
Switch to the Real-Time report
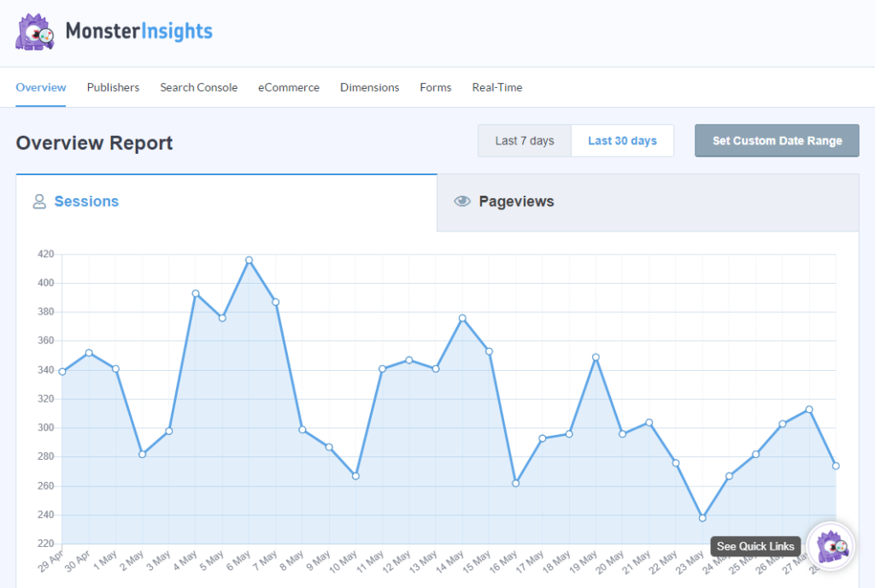[496, 87]
